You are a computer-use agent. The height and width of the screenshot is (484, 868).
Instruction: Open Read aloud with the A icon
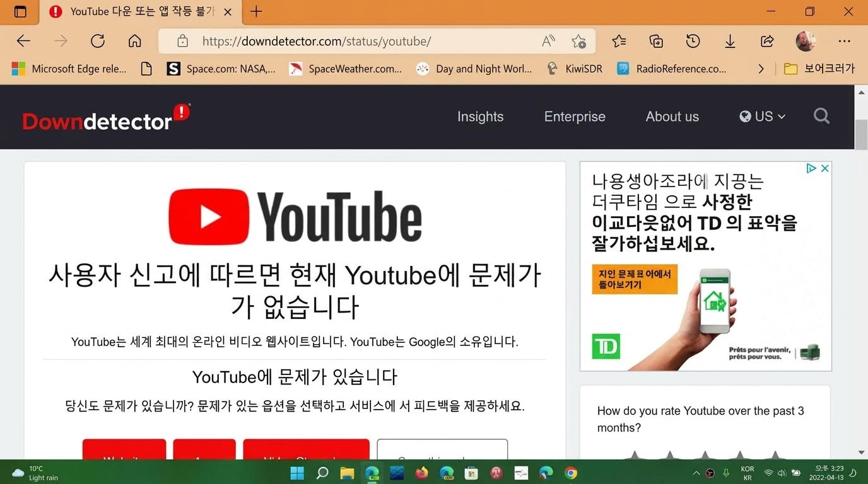548,40
